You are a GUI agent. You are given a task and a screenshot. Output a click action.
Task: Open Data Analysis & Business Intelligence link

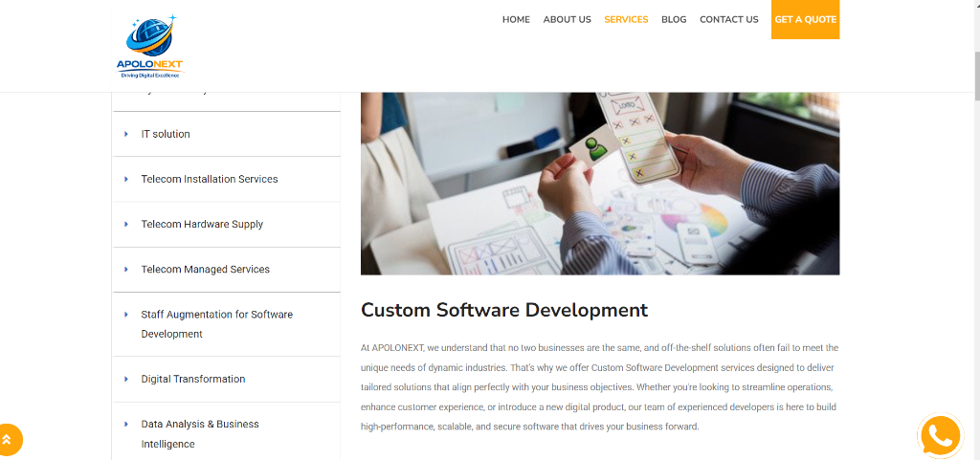click(200, 434)
